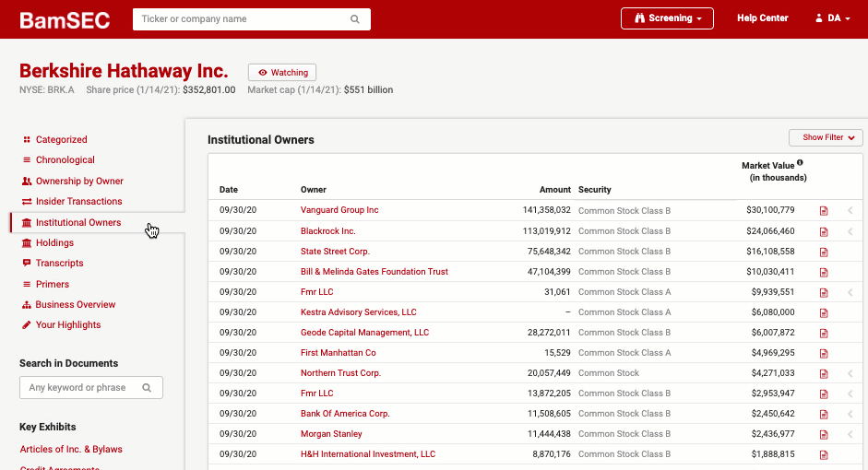This screenshot has height=470, width=868.
Task: Open Morgan Stanley owner link
Action: [x=331, y=434]
